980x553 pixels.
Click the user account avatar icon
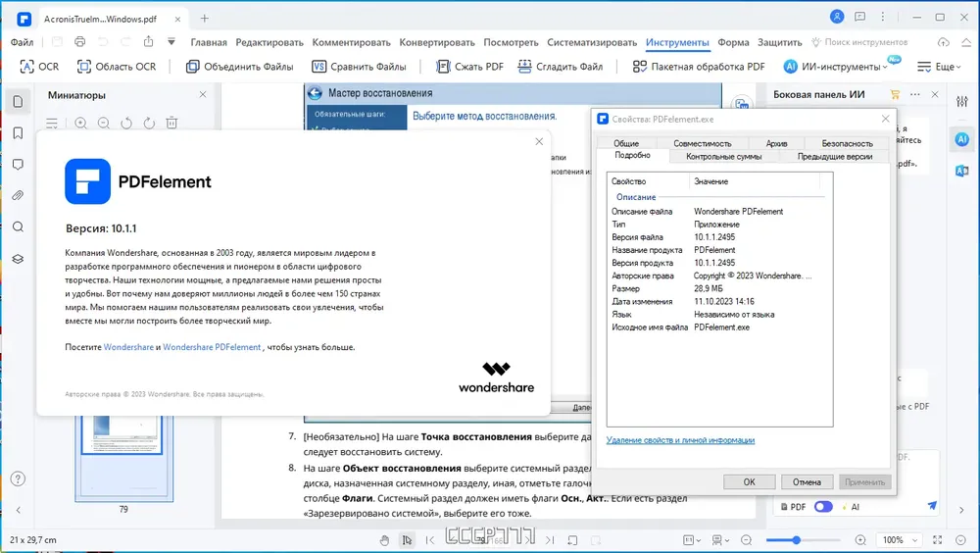point(837,17)
